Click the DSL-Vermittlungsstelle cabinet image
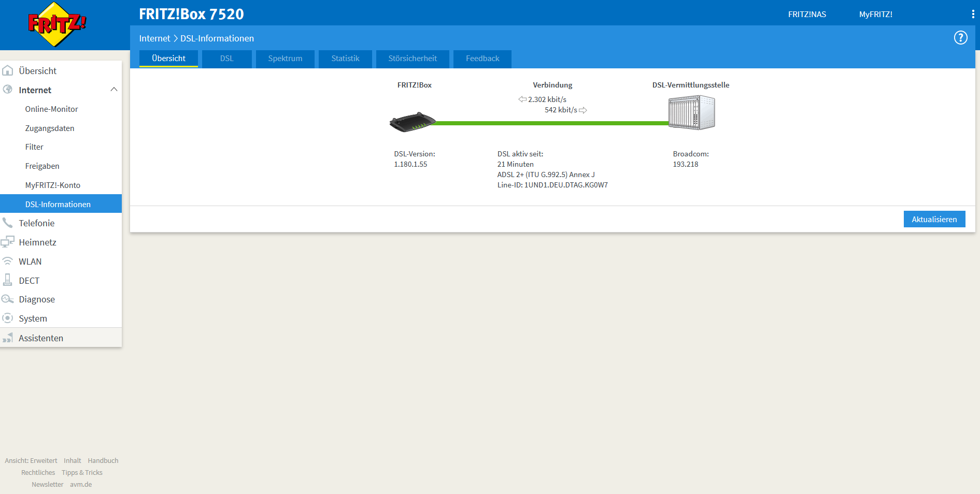The width and height of the screenshot is (980, 494). pyautogui.click(x=691, y=112)
